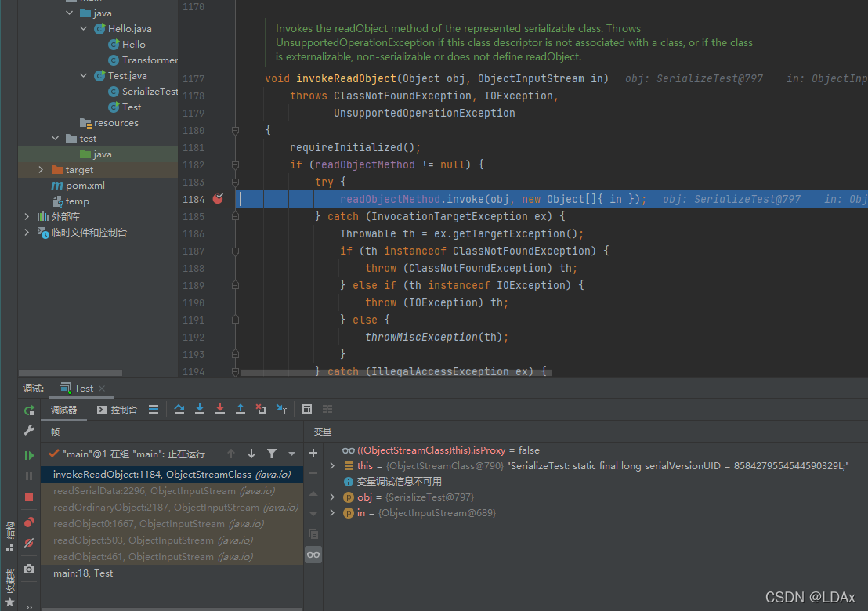The image size is (868, 611).
Task: Expand the obj SerializeTest variable node
Action: [332, 497]
